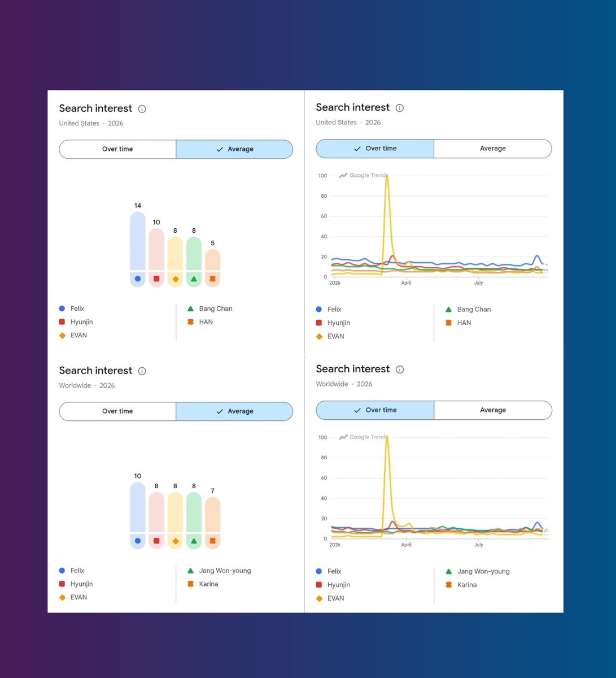Screen dimensions: 616x678
Task: Click the blue circle icon next to Felix in bottom-right legend
Action: (319, 571)
